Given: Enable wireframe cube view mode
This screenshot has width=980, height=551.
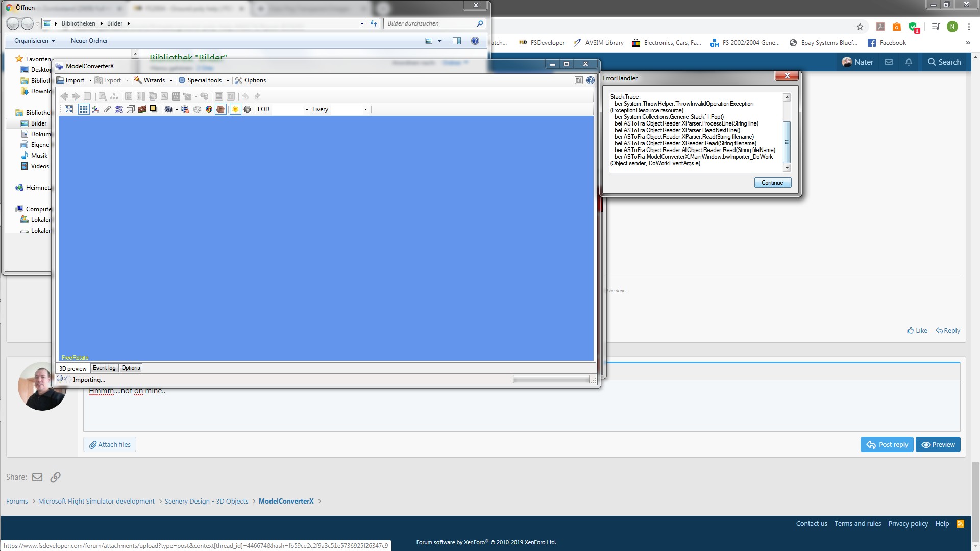Looking at the screenshot, I should point(131,109).
